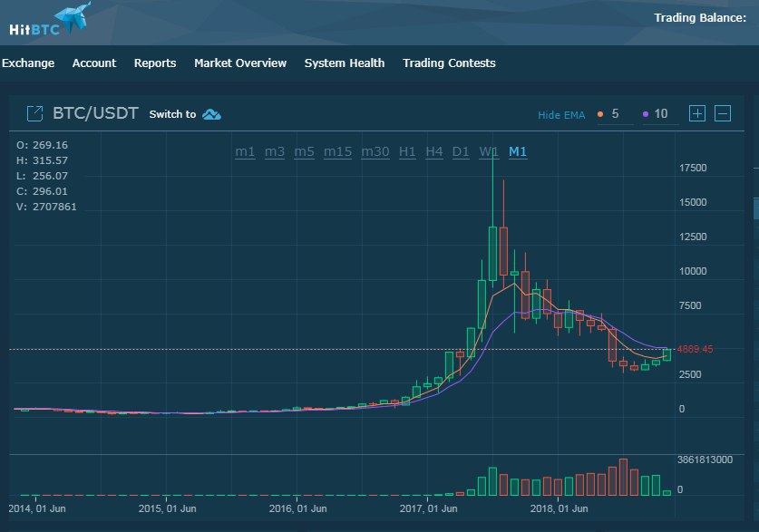Viewport: 759px width, 532px height.
Task: Click the BTC/USDT pair title
Action: tap(95, 113)
